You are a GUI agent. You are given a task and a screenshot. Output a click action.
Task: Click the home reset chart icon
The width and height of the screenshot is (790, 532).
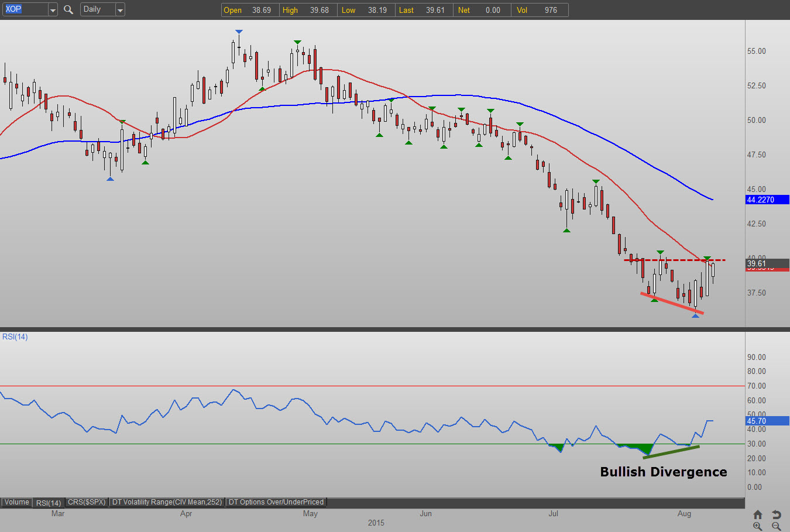[758, 514]
